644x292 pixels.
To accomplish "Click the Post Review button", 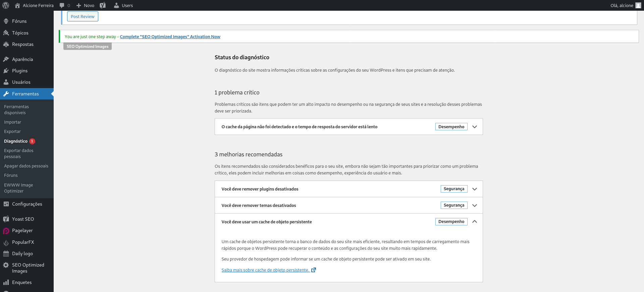I will click(83, 16).
